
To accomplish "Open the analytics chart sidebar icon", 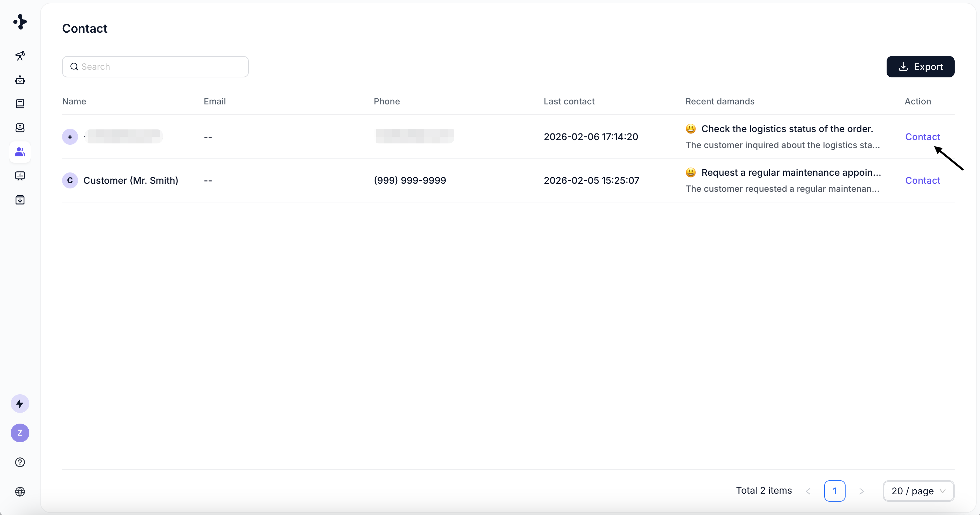I will coord(20,176).
